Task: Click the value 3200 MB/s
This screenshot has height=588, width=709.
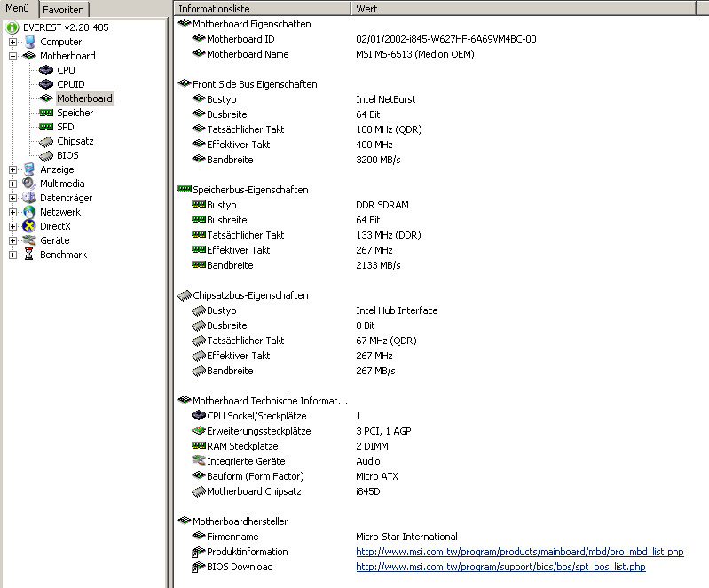Action: tap(378, 160)
